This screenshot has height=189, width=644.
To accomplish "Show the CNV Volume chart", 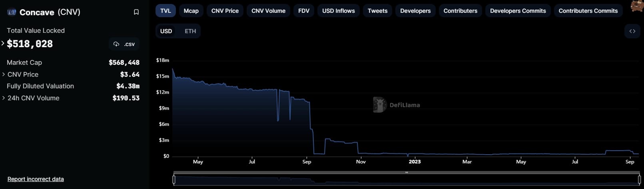I will pos(268,11).
